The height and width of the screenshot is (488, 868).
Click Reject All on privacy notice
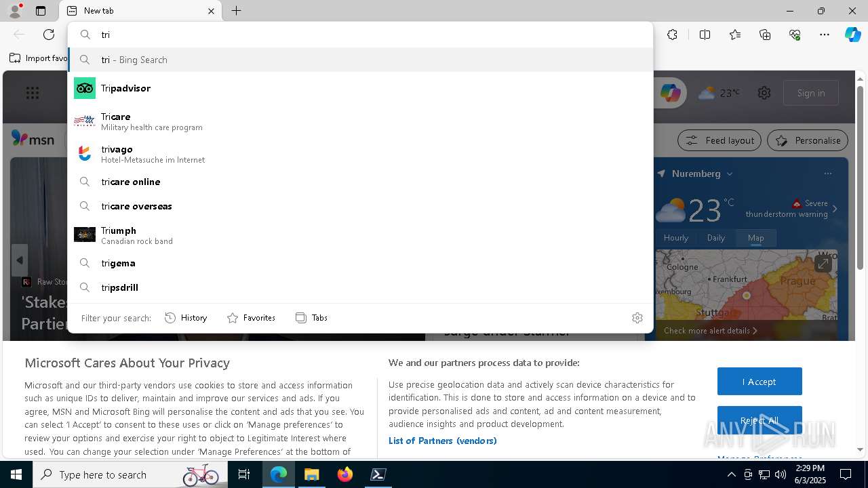[759, 420]
